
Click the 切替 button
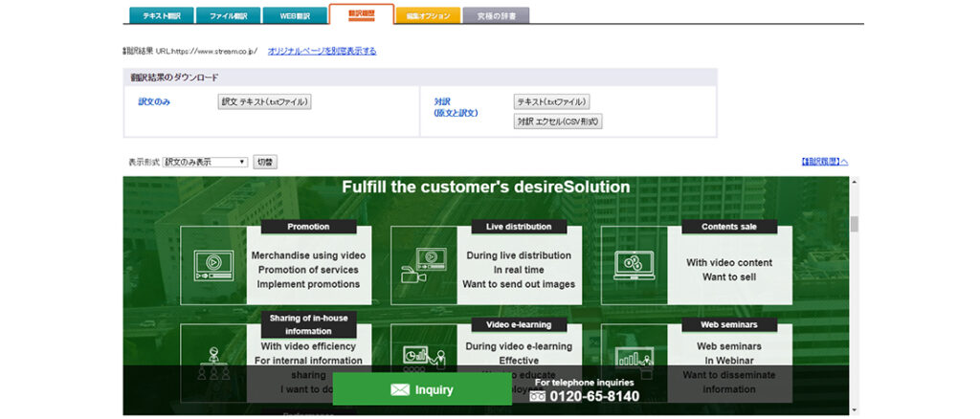[x=265, y=162]
